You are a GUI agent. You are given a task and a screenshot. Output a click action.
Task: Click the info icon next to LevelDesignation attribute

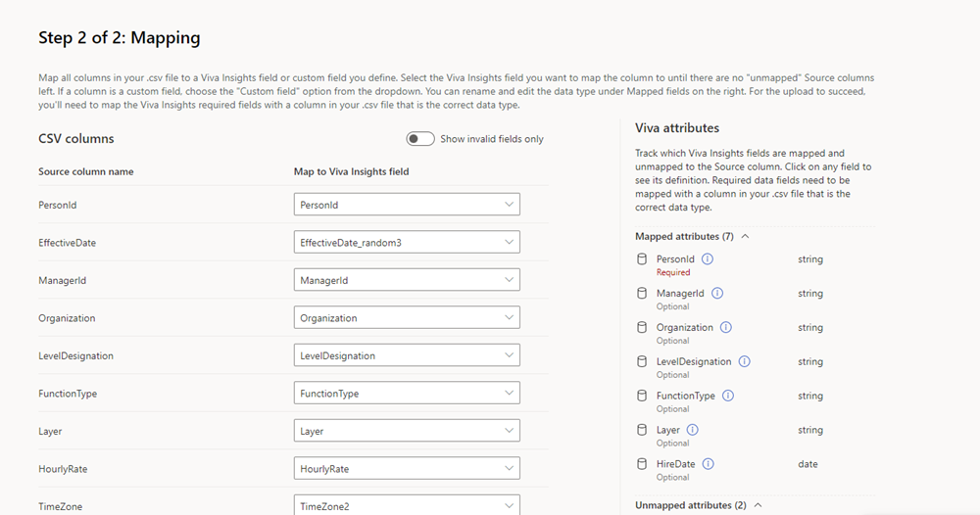pos(744,361)
